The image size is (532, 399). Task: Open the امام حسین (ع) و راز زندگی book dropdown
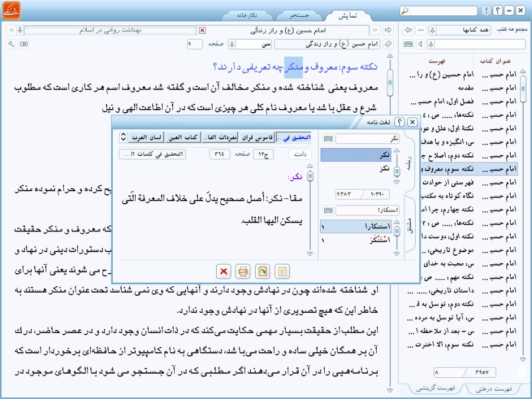point(327,44)
